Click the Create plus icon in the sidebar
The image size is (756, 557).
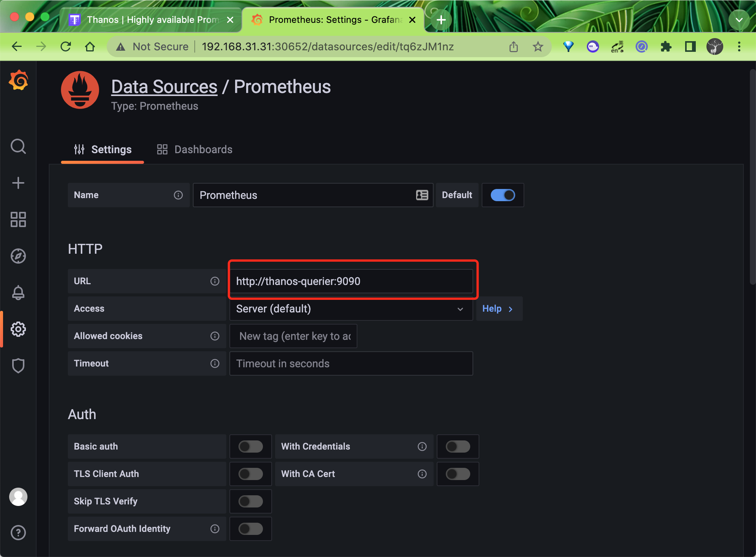pos(18,183)
